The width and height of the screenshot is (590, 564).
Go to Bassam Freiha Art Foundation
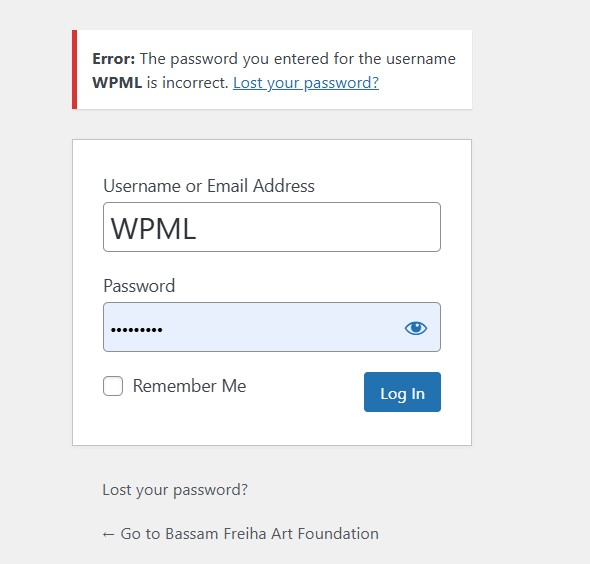(x=249, y=534)
